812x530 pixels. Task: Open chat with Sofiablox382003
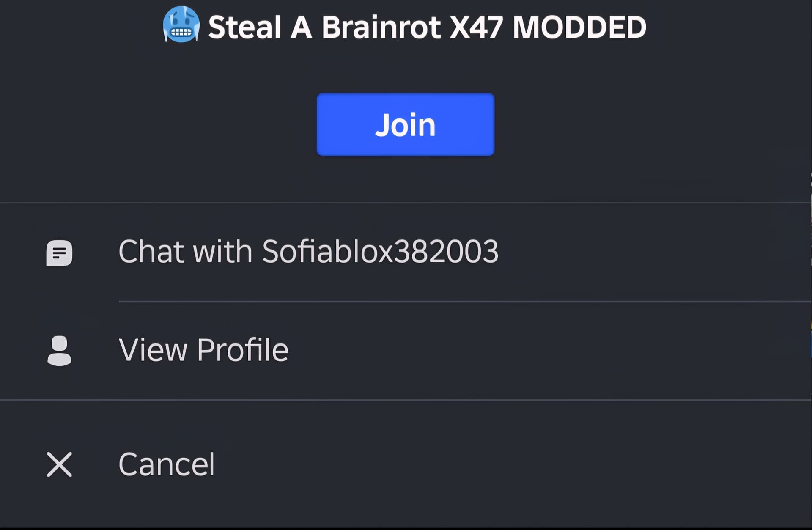point(406,252)
